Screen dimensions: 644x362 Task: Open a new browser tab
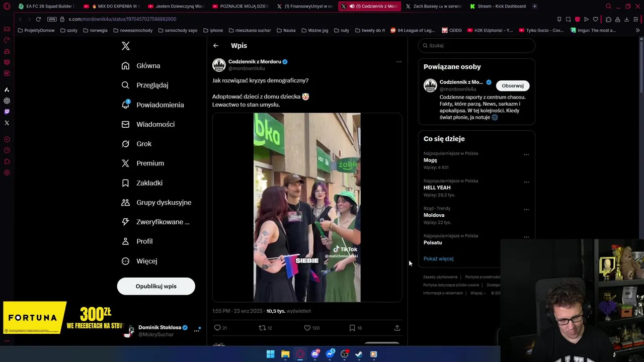(x=534, y=7)
